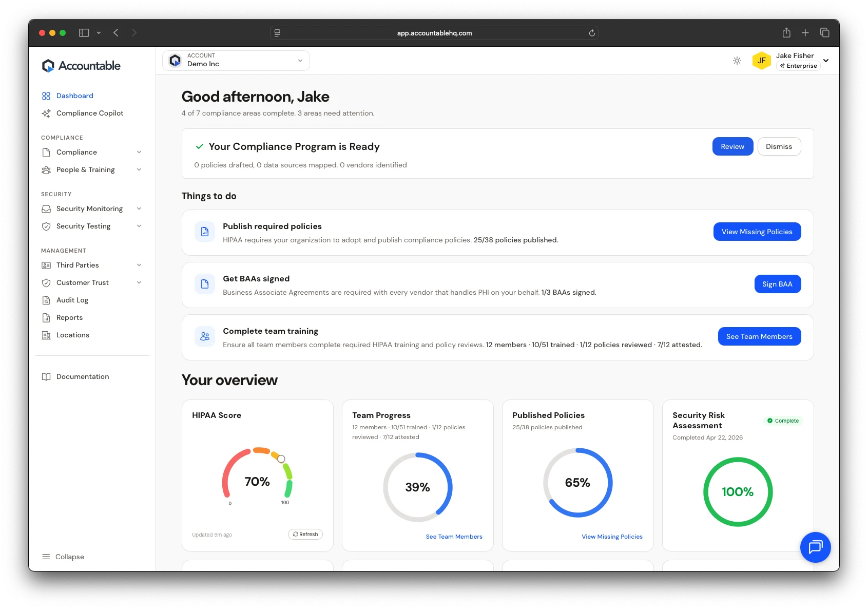
Task: Open the Documentation page
Action: (x=82, y=376)
